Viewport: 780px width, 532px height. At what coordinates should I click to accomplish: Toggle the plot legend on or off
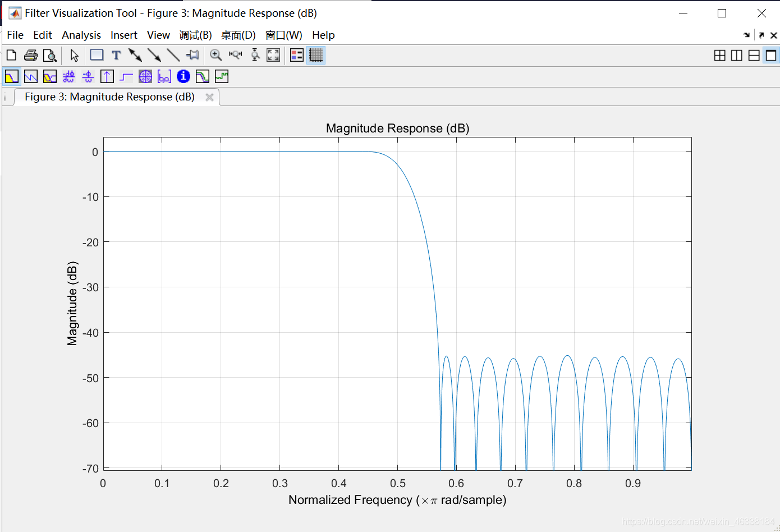tap(297, 55)
